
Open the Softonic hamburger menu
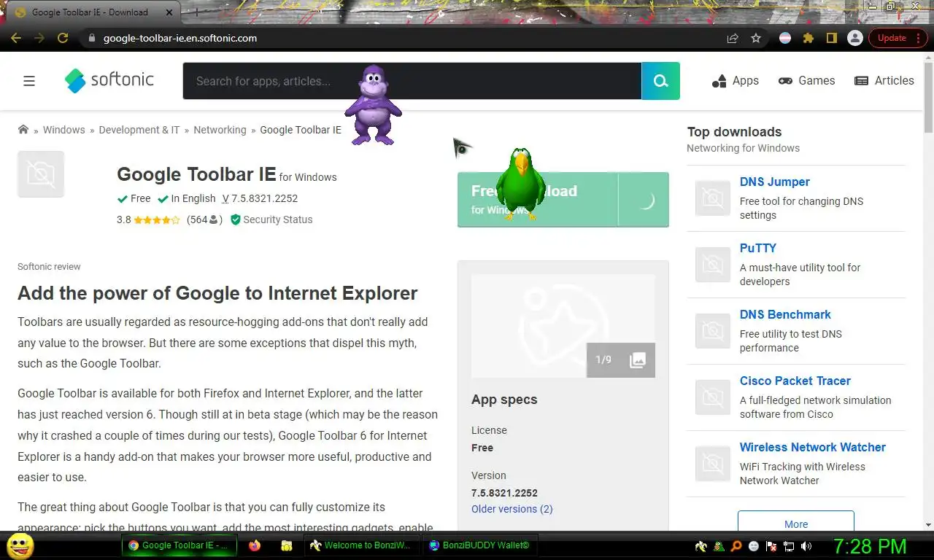29,81
